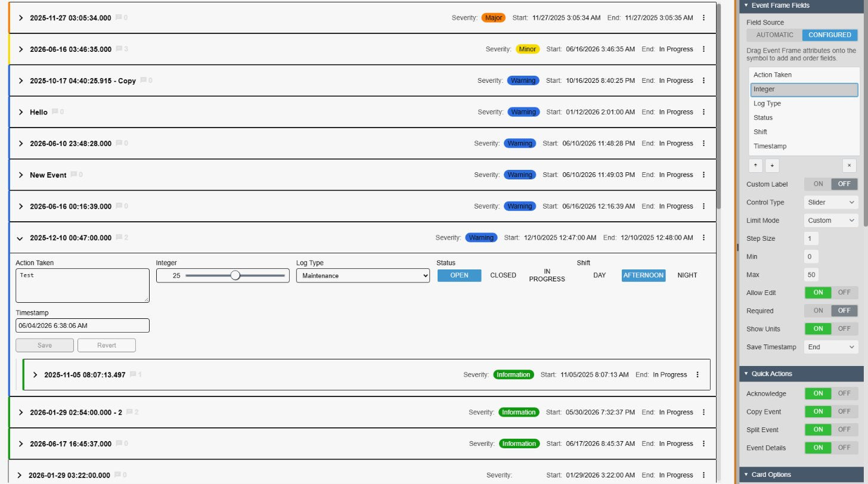The height and width of the screenshot is (484, 868).
Task: Toggle the Required switch
Action: 831,311
